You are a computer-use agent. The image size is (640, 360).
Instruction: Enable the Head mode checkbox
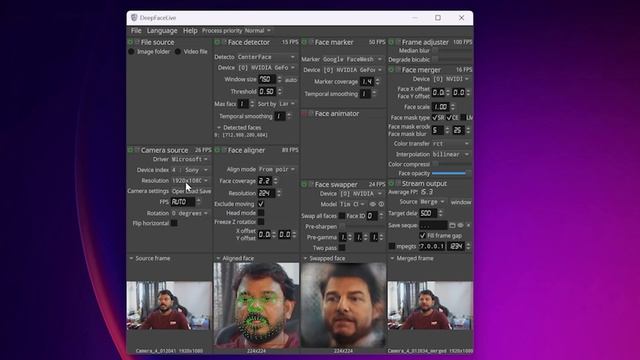261,213
